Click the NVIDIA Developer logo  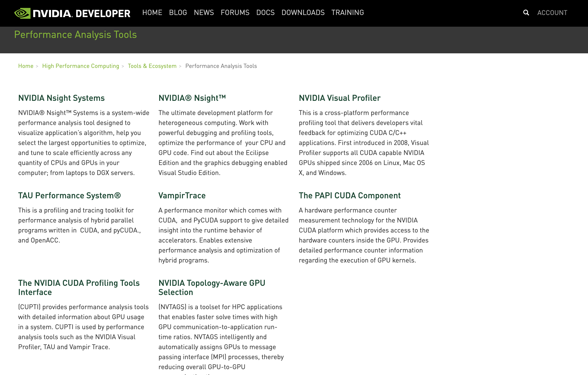72,13
